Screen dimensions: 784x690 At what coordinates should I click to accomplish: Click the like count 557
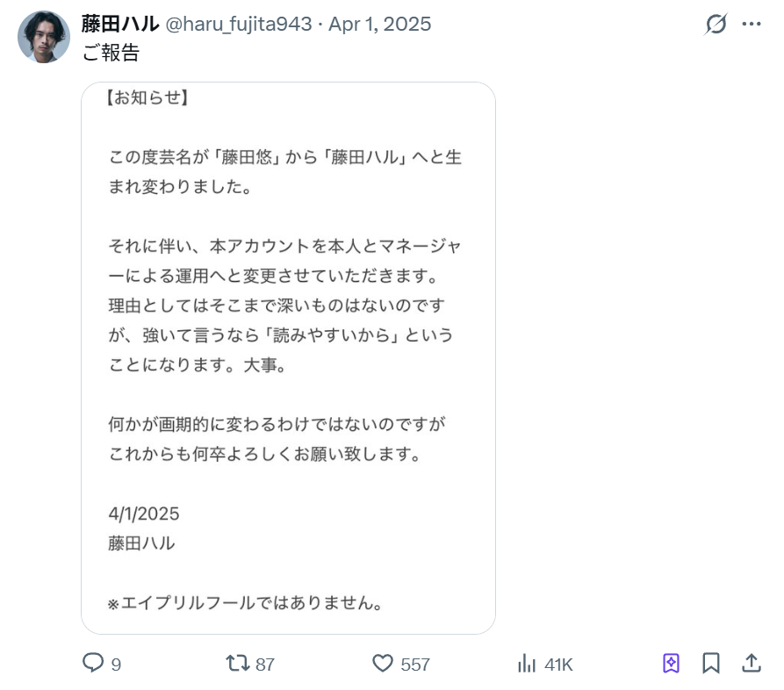click(x=415, y=665)
